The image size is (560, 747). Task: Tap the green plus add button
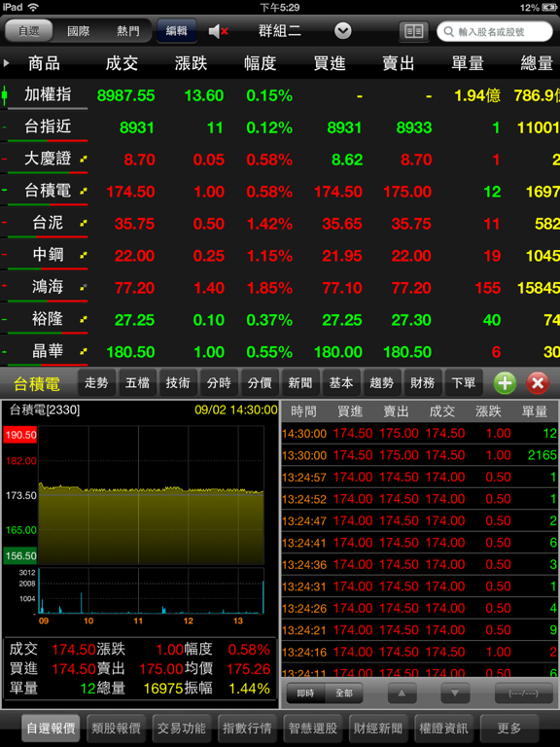(505, 383)
